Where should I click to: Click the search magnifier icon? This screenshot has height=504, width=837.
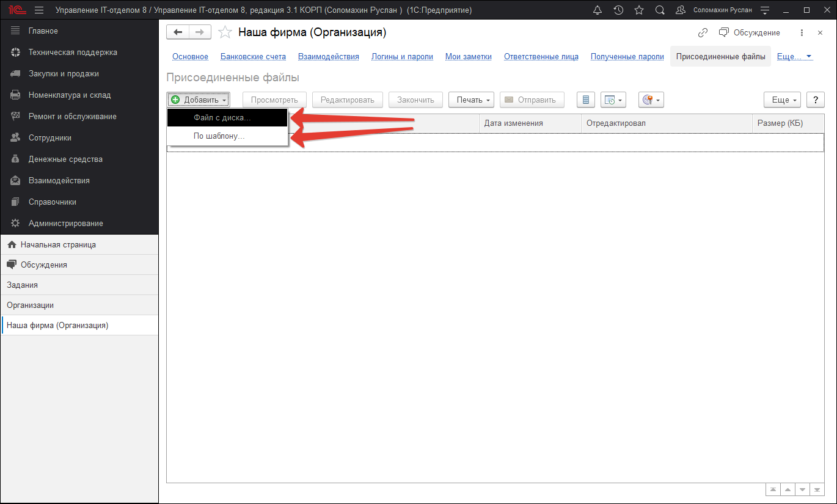click(660, 10)
